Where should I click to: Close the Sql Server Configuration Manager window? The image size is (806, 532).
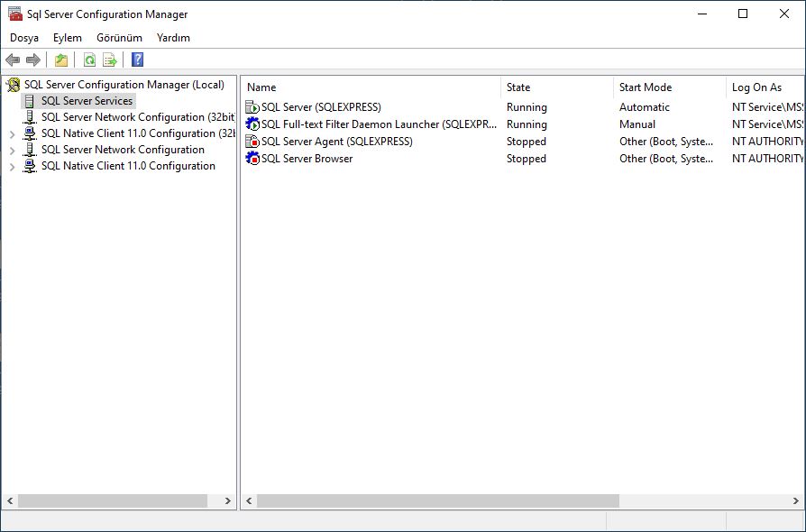point(783,14)
